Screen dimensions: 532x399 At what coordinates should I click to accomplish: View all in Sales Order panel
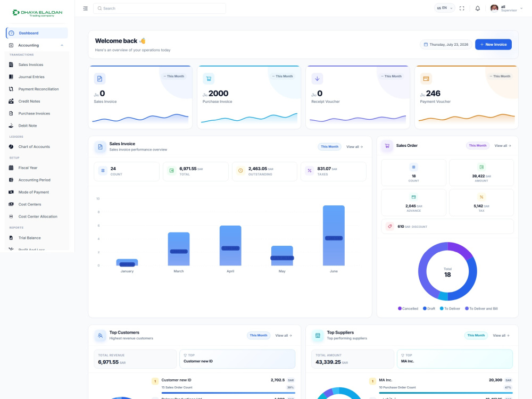[x=503, y=146]
